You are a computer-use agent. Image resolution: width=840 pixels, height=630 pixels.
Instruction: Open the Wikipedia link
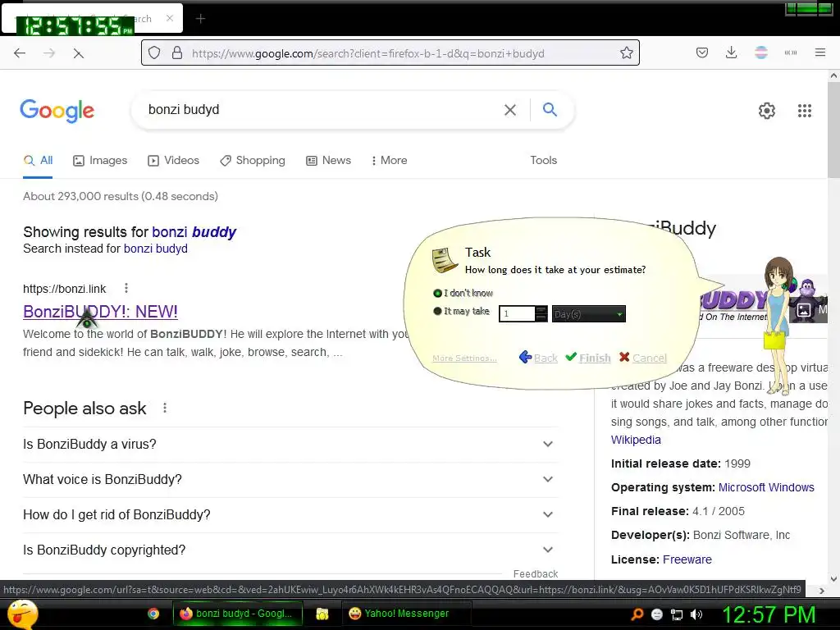tap(636, 440)
